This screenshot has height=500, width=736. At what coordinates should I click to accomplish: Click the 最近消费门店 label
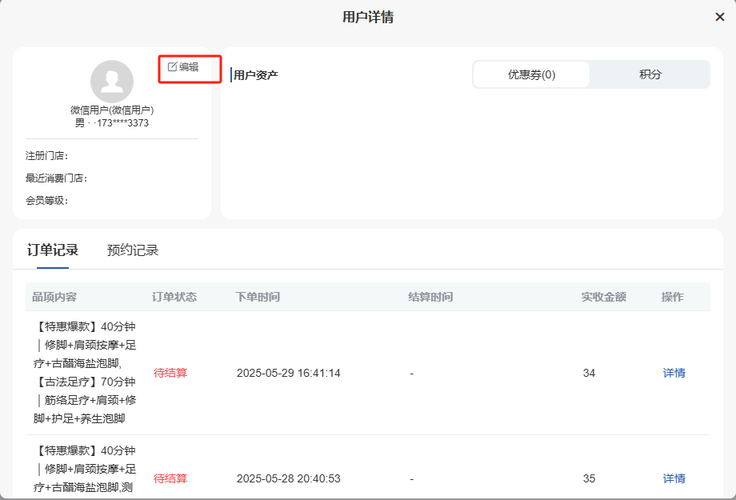pos(56,178)
